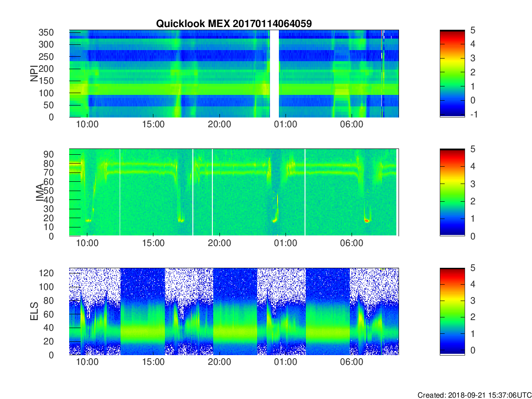Click the 4 label on ELS colorbar
532x399 pixels.
[473, 284]
